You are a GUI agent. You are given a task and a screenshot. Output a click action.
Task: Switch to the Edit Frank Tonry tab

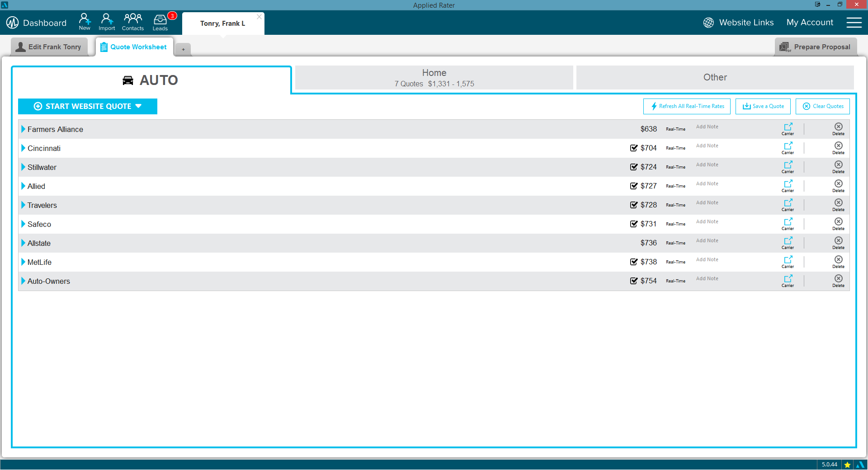(49, 47)
